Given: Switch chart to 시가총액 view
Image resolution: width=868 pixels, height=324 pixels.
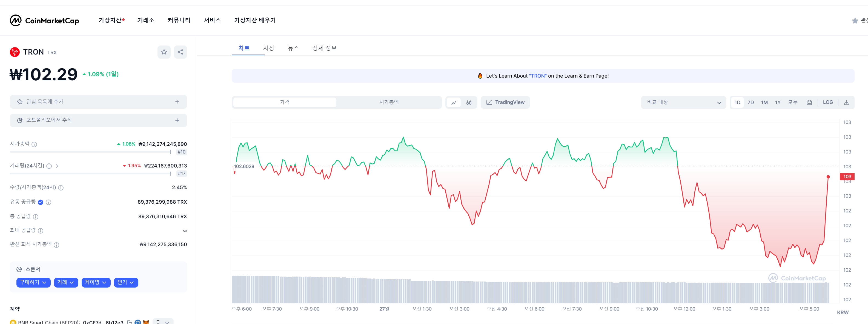Looking at the screenshot, I should 388,102.
